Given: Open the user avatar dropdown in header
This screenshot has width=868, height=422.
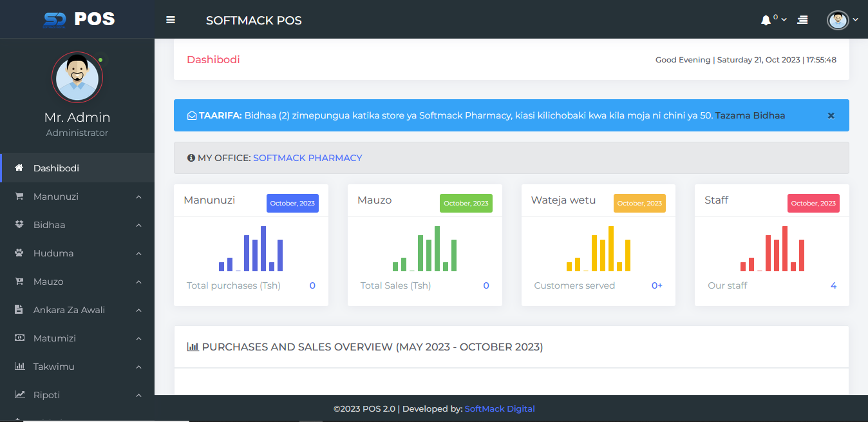Looking at the screenshot, I should click(842, 20).
